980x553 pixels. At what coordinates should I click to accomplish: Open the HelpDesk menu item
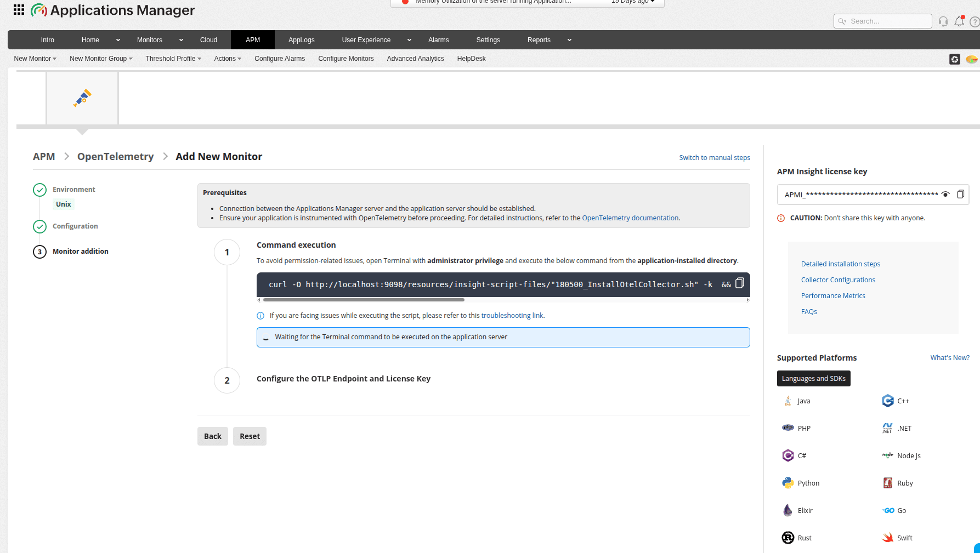pos(472,59)
